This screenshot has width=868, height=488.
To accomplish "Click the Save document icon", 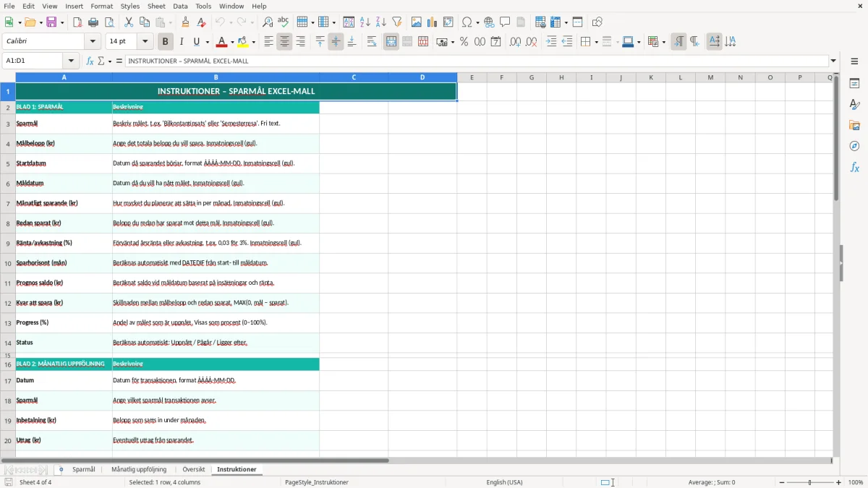I will pos(51,22).
